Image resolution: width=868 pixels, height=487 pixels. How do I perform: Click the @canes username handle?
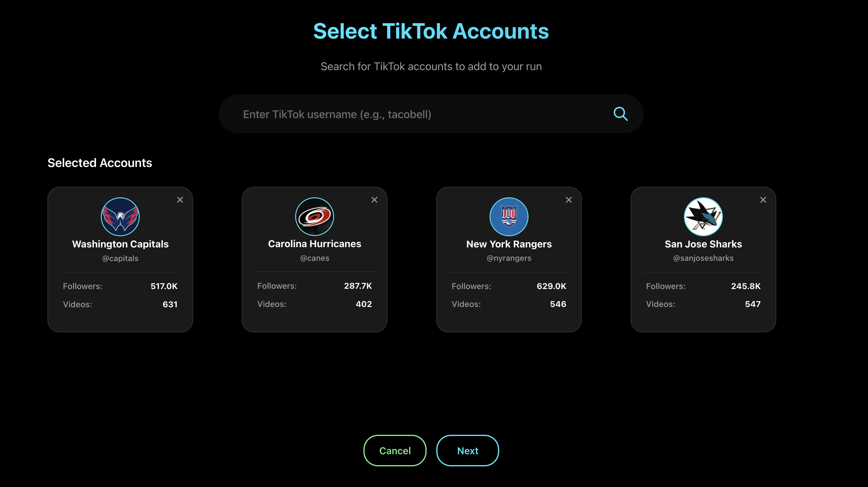point(314,258)
